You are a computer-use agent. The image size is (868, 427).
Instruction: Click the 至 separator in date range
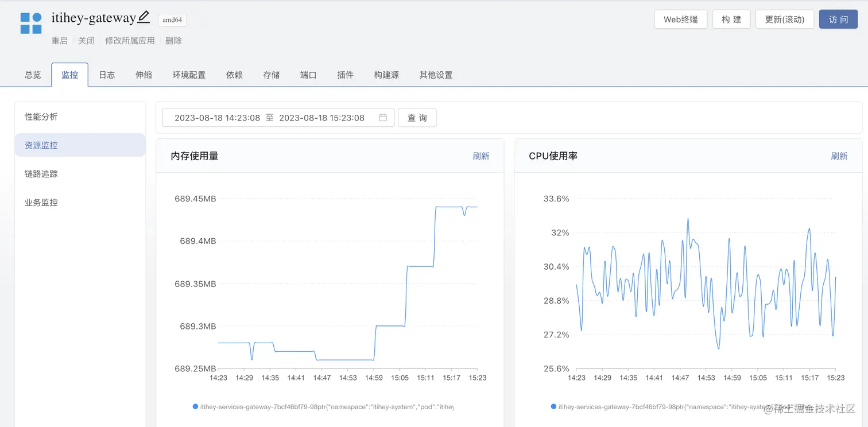pyautogui.click(x=269, y=118)
